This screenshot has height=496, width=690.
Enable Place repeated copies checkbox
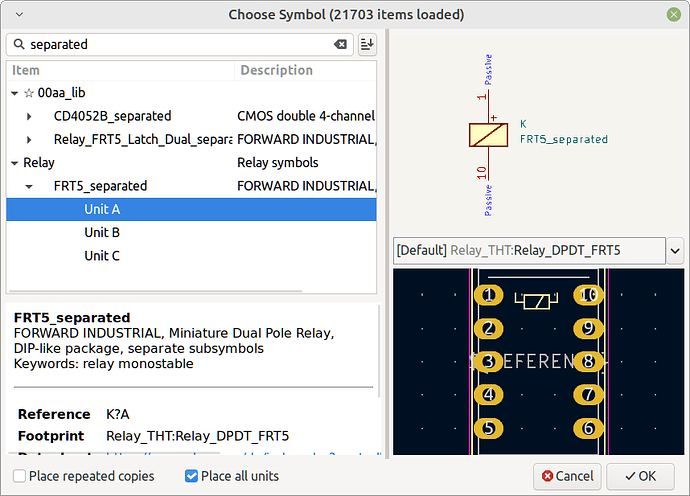(19, 476)
